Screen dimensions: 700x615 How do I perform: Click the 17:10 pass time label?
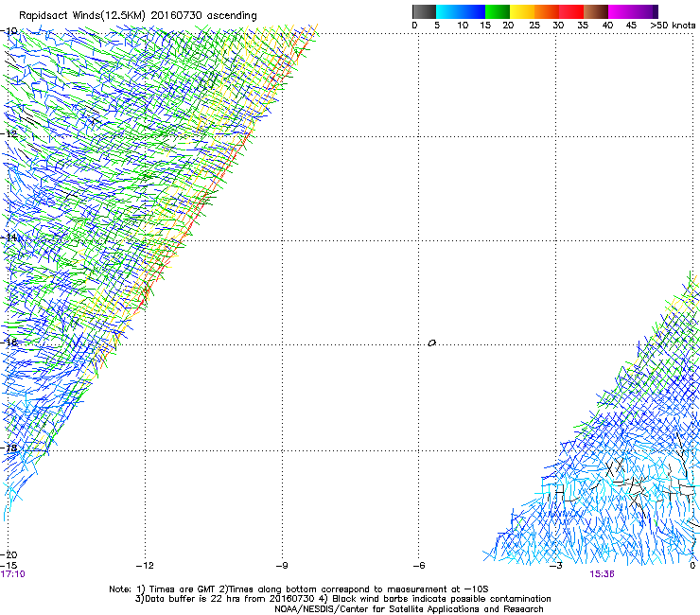12,574
